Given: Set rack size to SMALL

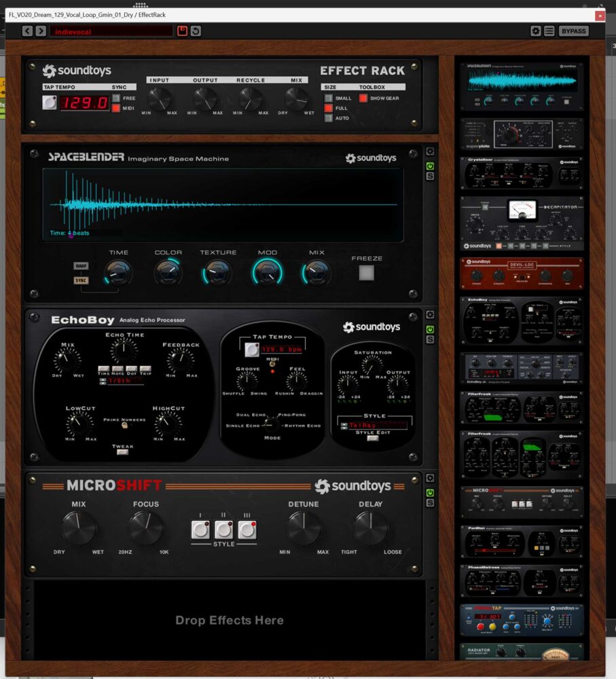Looking at the screenshot, I should click(328, 98).
